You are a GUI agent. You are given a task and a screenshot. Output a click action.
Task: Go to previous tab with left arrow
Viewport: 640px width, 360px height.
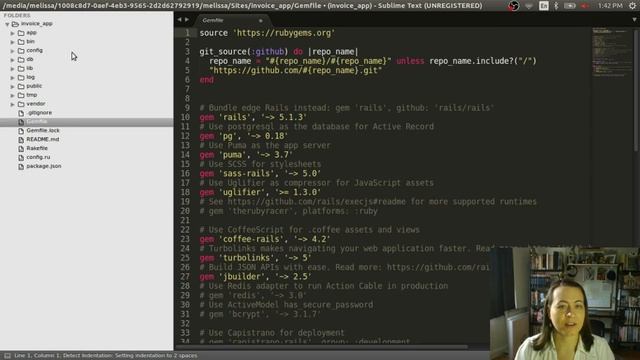[x=179, y=20]
